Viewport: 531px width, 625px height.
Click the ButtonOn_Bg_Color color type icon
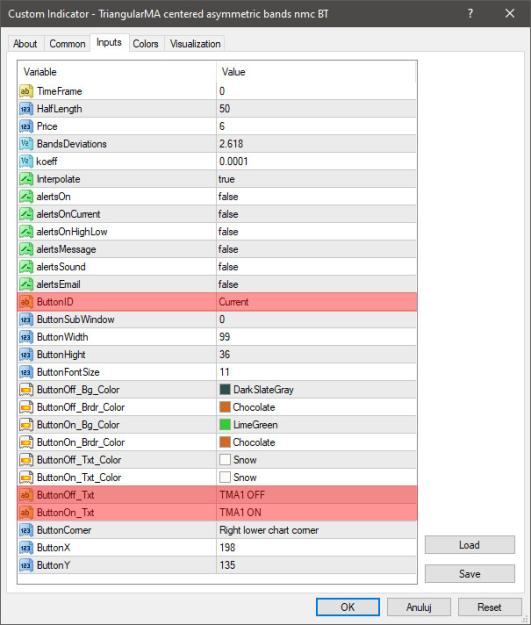pyautogui.click(x=26, y=425)
